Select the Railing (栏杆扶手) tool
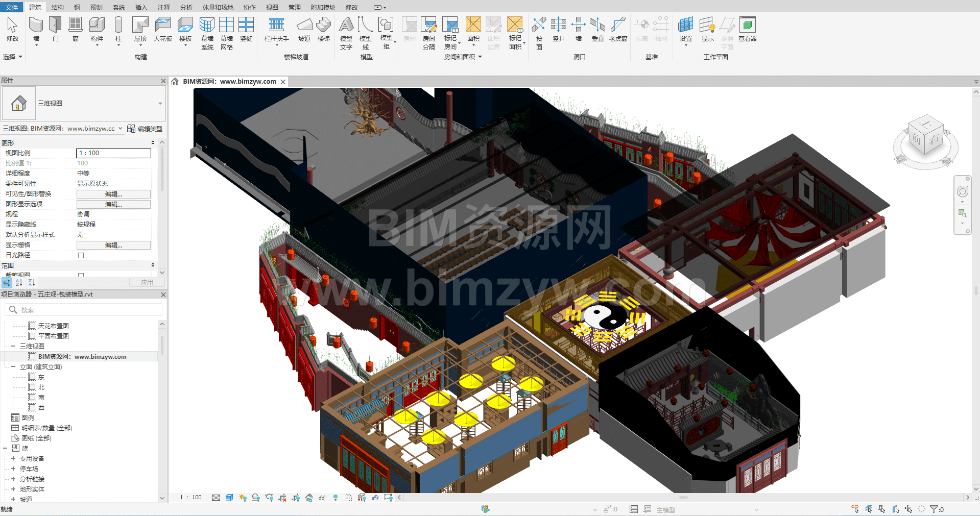 pos(277,30)
